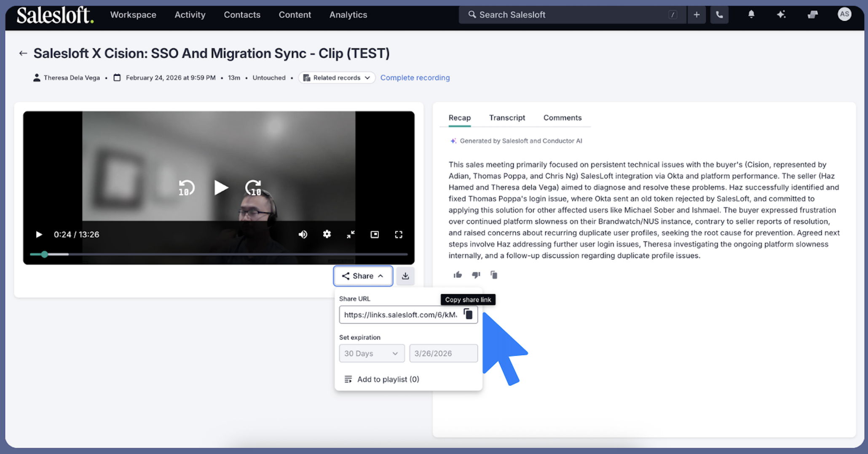The image size is (868, 454).
Task: Skip forward 10 seconds
Action: click(253, 187)
